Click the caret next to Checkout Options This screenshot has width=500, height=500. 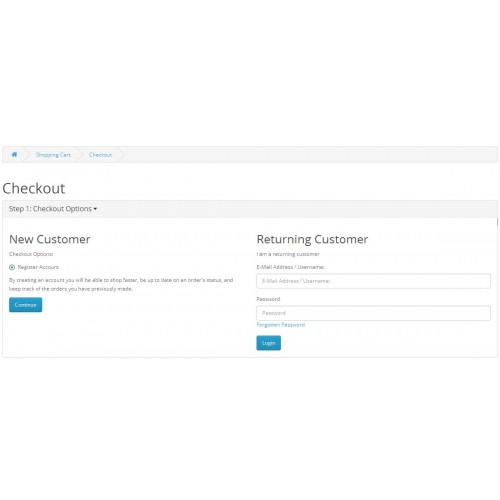point(95,209)
